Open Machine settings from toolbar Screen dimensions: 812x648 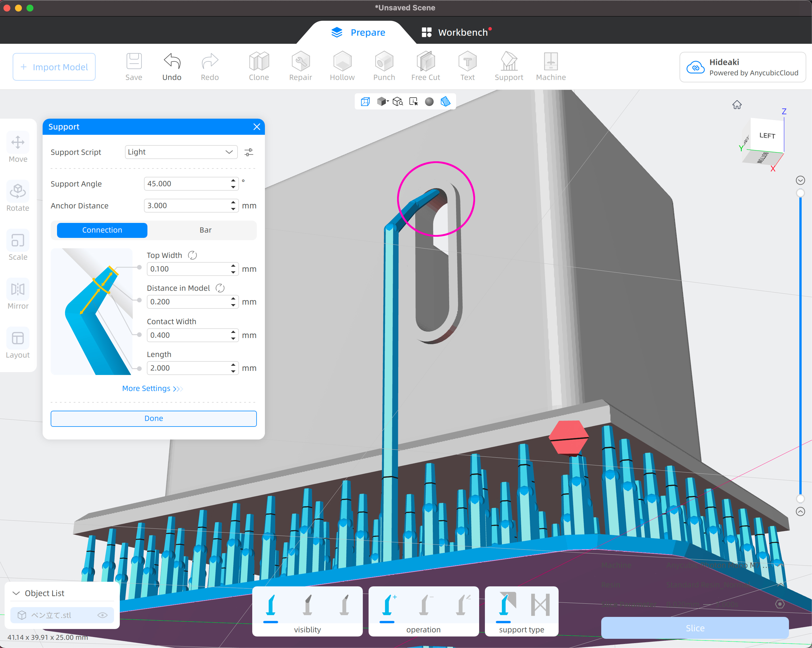click(x=550, y=66)
